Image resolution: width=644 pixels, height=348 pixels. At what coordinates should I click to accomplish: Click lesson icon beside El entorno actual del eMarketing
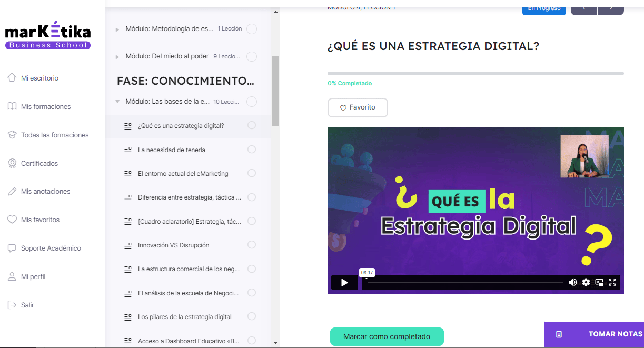click(127, 174)
